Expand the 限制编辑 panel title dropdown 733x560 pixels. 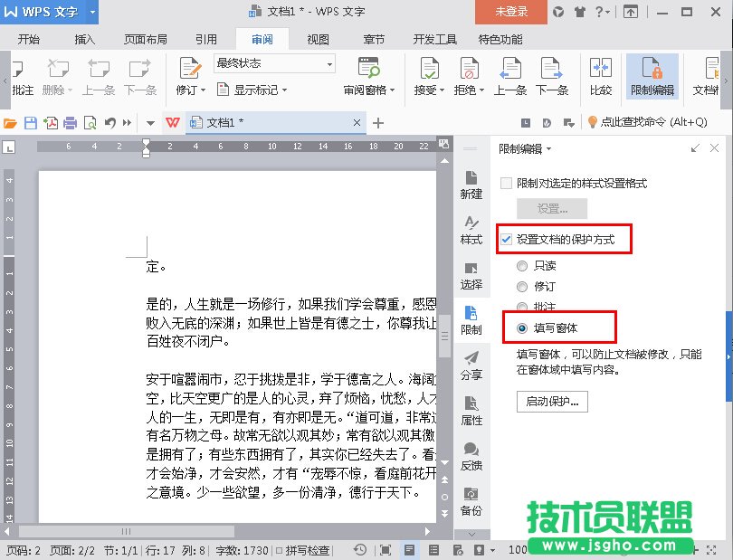(x=548, y=149)
